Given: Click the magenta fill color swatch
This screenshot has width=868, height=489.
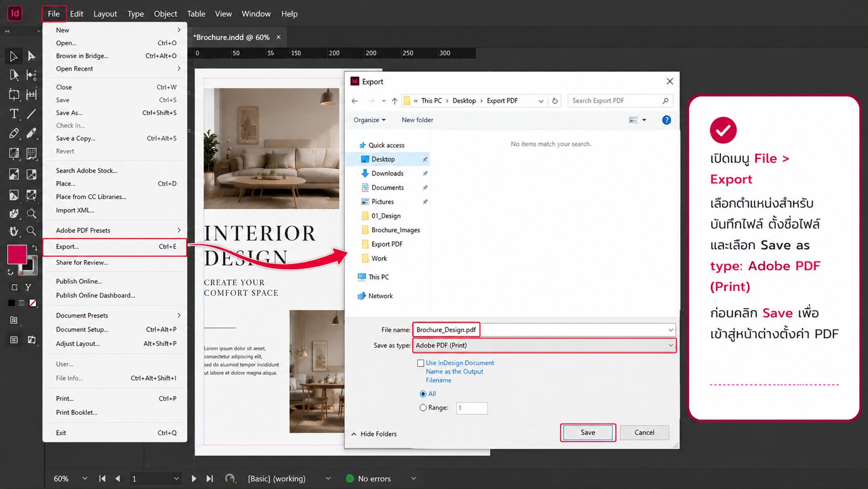Looking at the screenshot, I should pyautogui.click(x=17, y=254).
